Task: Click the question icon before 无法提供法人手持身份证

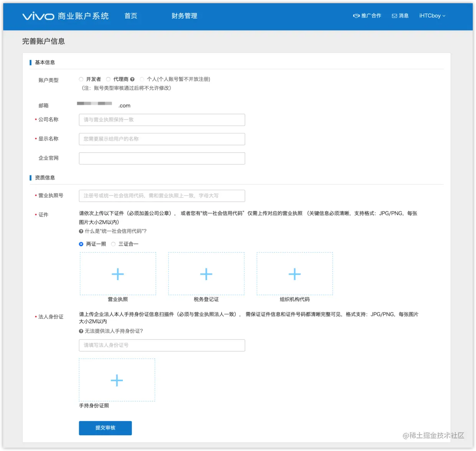Action: [x=81, y=331]
